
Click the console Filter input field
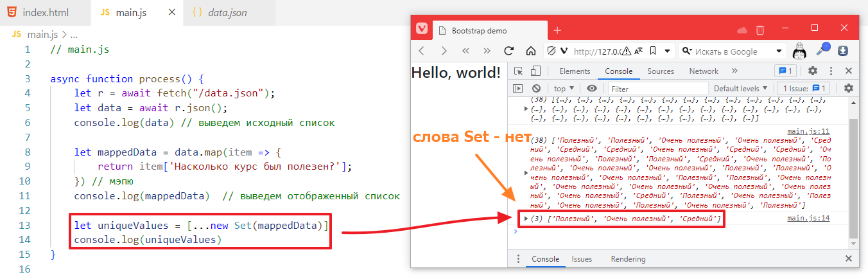[x=657, y=89]
